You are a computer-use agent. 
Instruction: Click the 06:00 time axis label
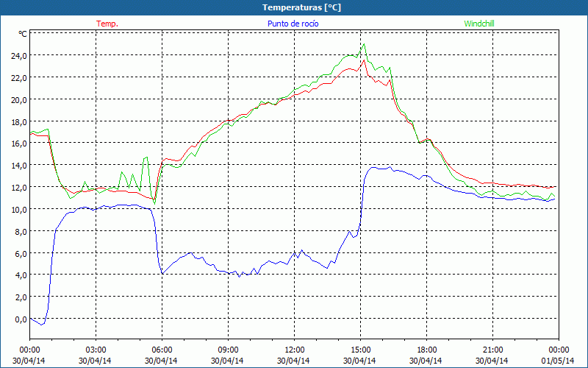[162, 350]
